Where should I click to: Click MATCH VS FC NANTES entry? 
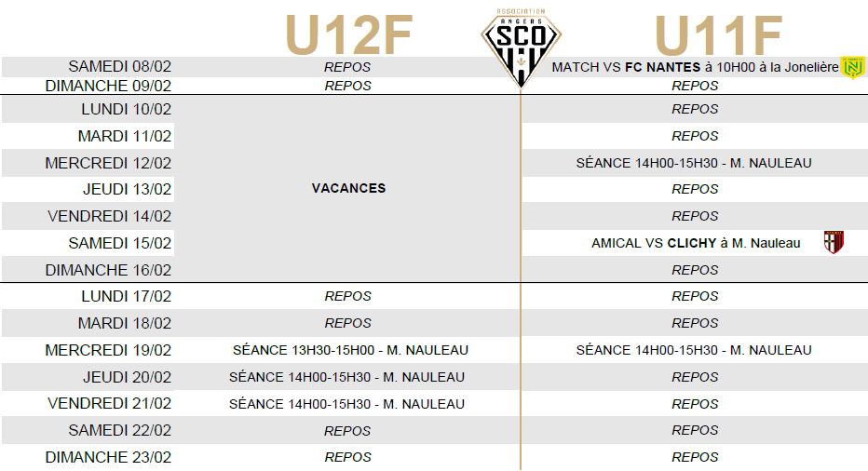point(695,68)
